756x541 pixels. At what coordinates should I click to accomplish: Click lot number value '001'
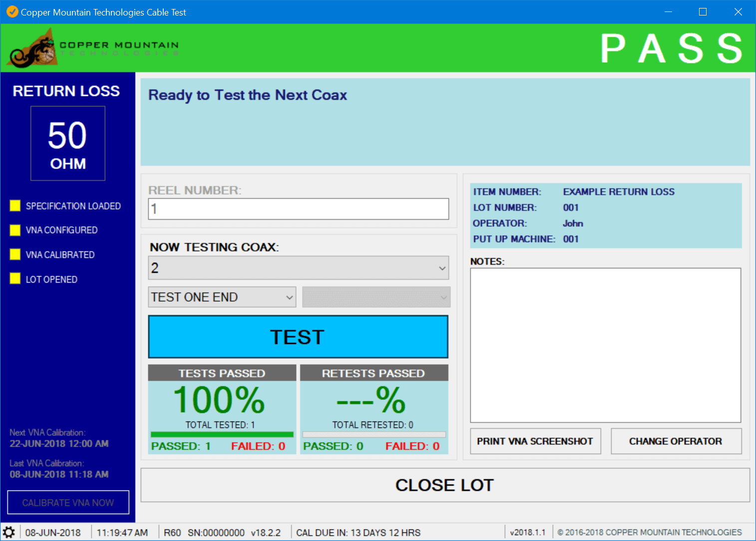point(571,207)
